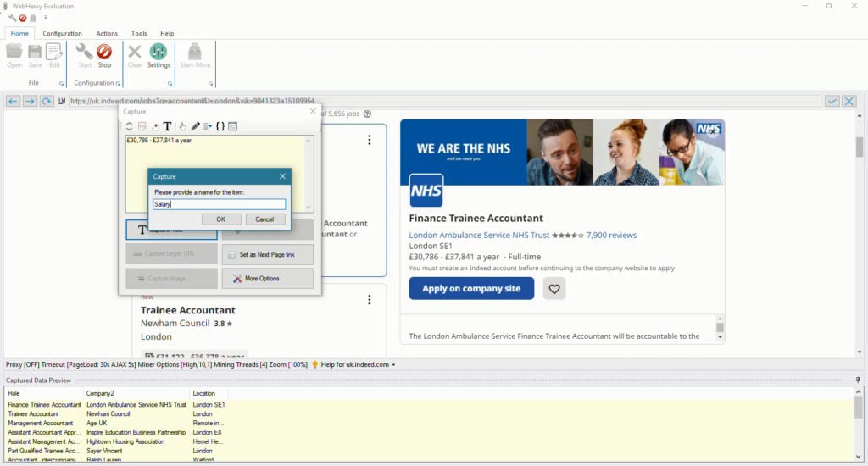This screenshot has width=868, height=466.
Task: Expand the Configuration group dialog launcher
Action: point(120,84)
